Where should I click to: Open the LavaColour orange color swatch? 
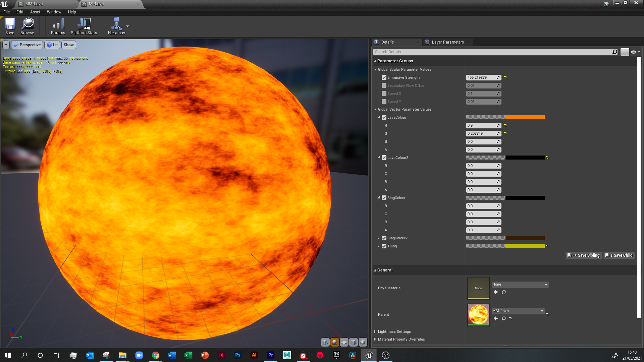pos(525,117)
